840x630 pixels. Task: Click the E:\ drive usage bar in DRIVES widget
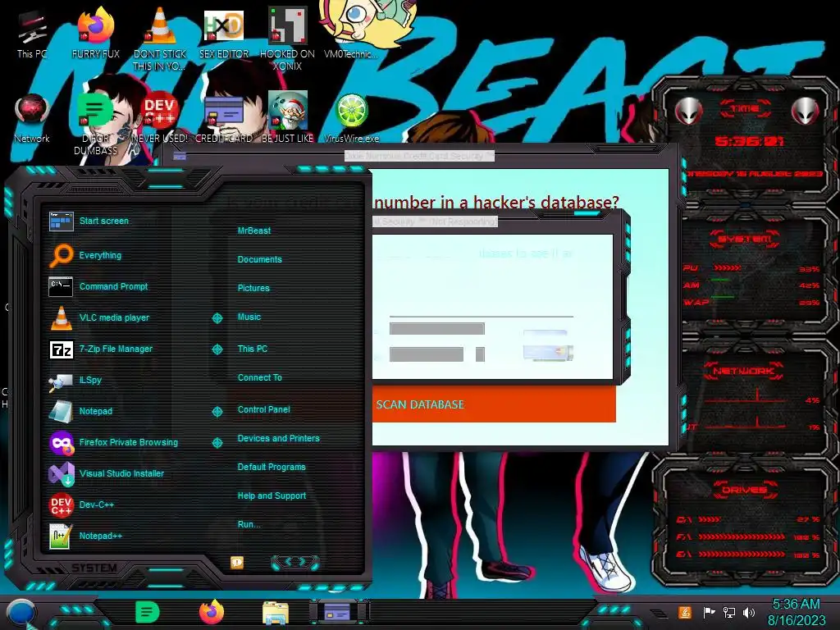click(x=742, y=554)
